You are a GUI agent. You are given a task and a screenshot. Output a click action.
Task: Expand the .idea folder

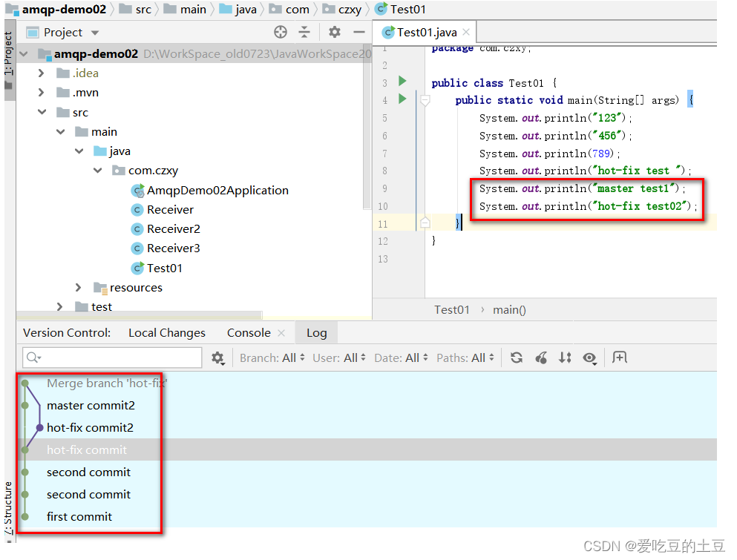pyautogui.click(x=42, y=73)
